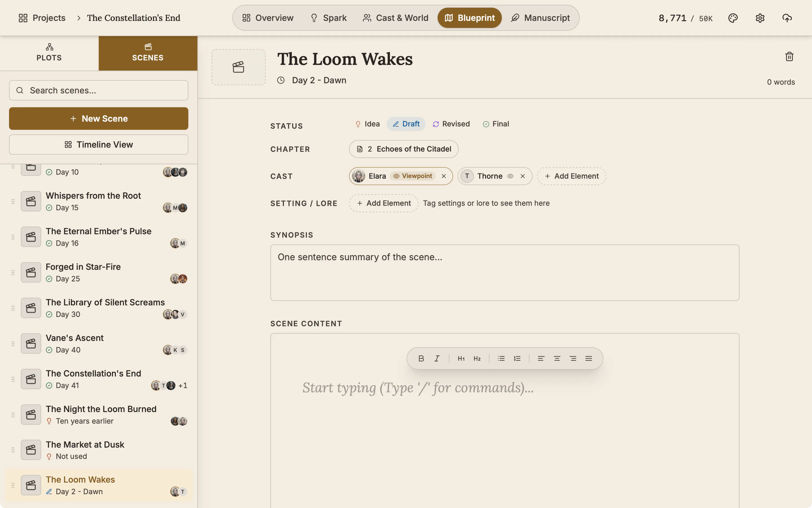Screen dimensions: 812x508
Task: Open theme palette icon
Action: point(733,18)
